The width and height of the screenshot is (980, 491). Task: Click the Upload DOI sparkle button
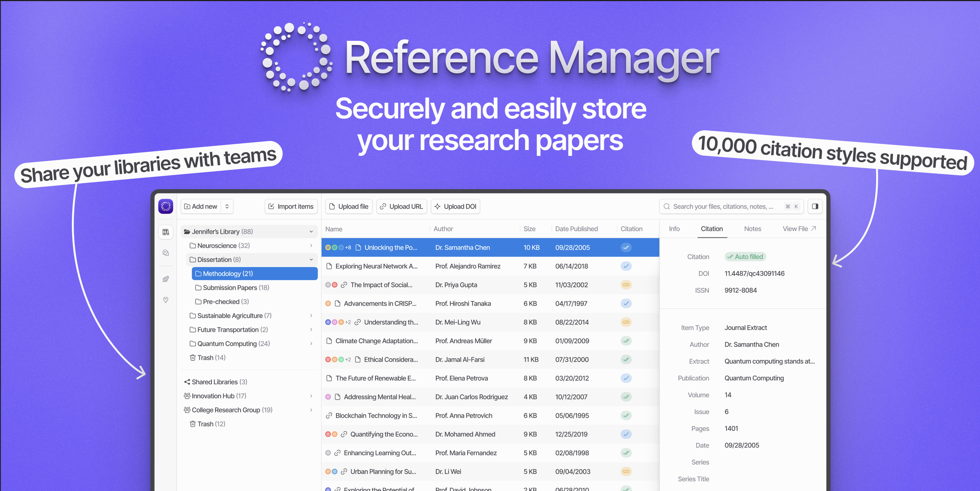[x=455, y=206]
